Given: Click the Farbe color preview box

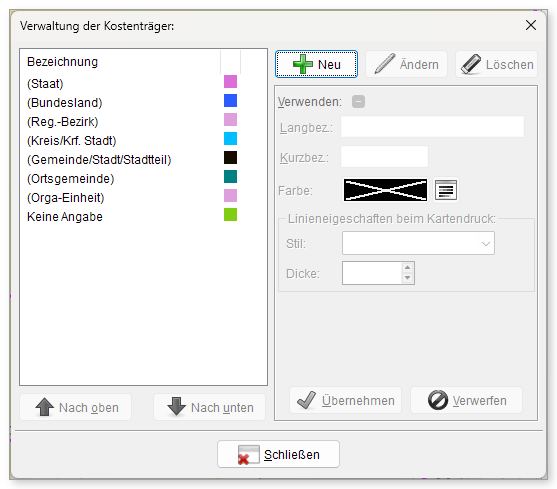Looking at the screenshot, I should (385, 190).
